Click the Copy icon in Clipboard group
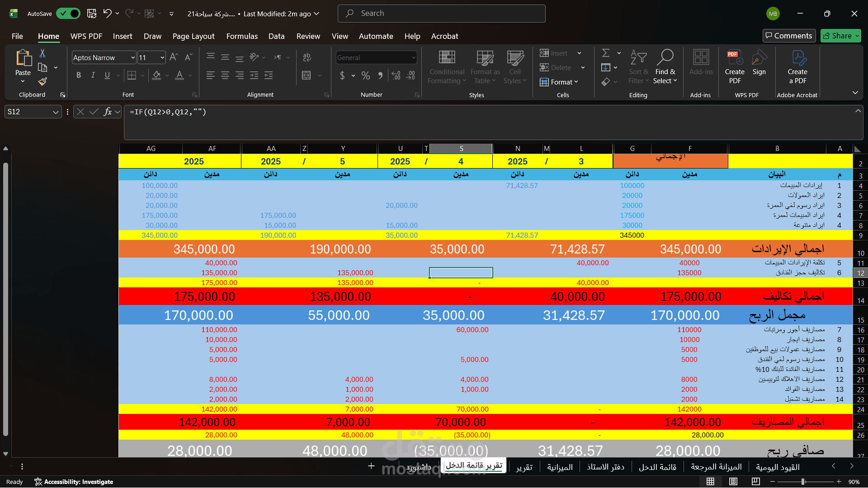The width and height of the screenshot is (868, 488). (x=42, y=67)
